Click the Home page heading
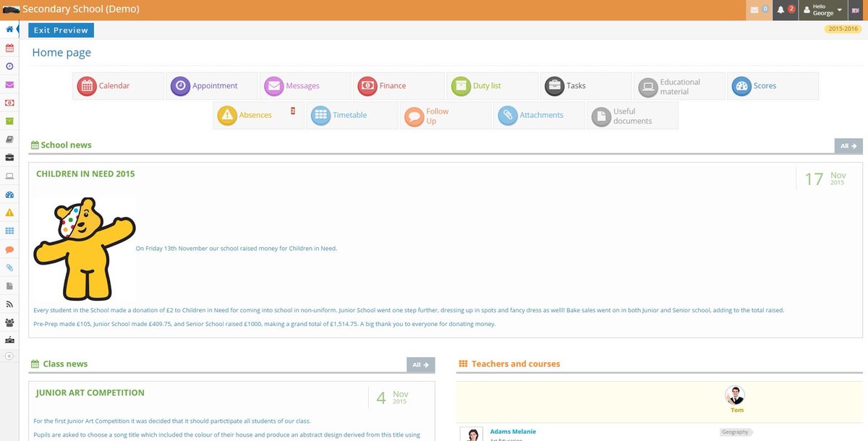 61,53
